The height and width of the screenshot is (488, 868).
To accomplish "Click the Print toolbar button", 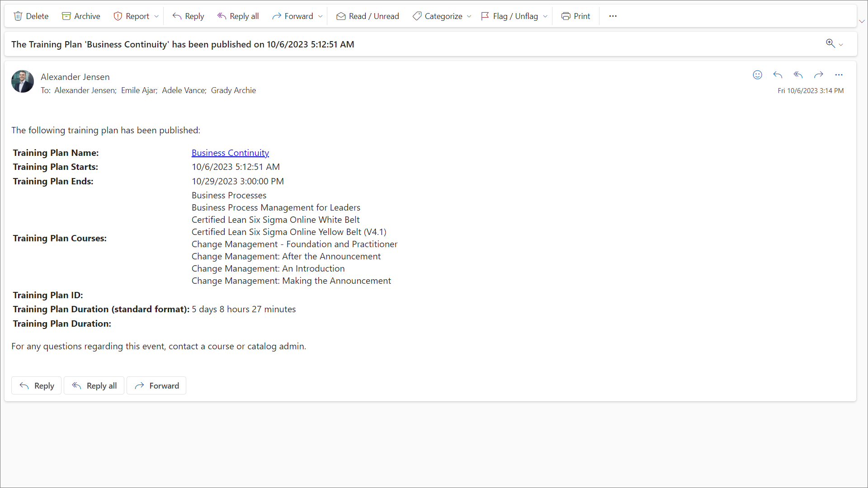I will click(576, 16).
